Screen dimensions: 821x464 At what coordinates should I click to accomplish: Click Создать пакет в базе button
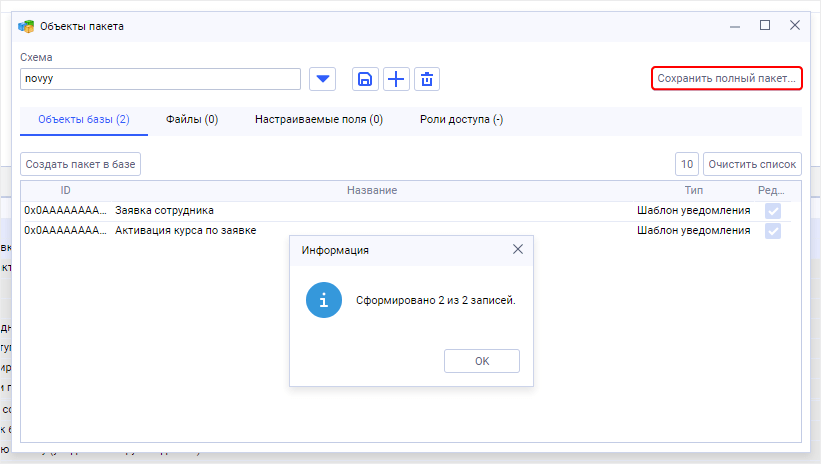pyautogui.click(x=81, y=164)
